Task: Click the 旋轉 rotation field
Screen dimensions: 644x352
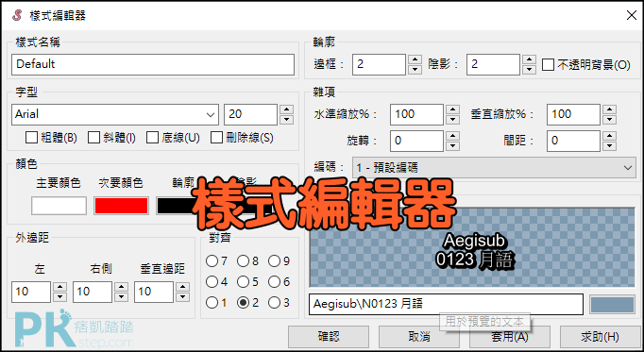Action: [x=416, y=142]
